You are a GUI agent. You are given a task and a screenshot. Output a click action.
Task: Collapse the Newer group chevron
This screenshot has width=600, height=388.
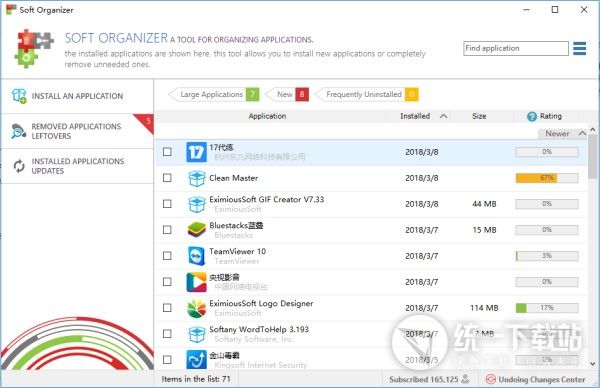pos(582,133)
